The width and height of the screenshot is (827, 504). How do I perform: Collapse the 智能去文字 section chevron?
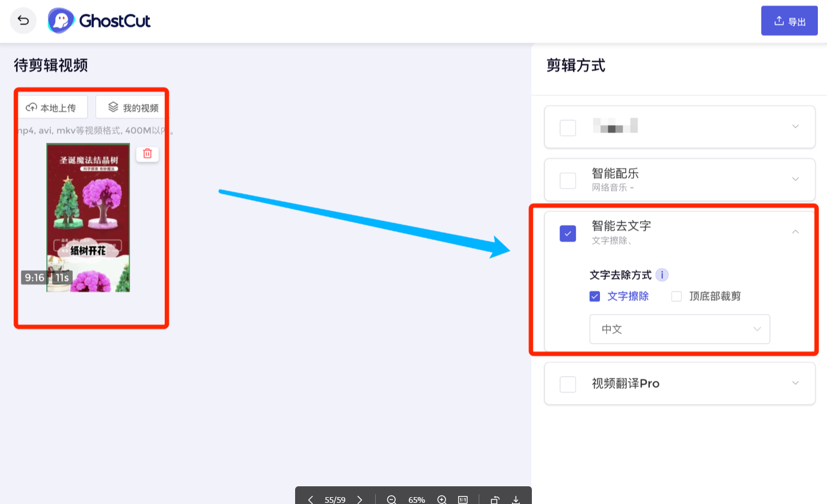click(x=795, y=232)
